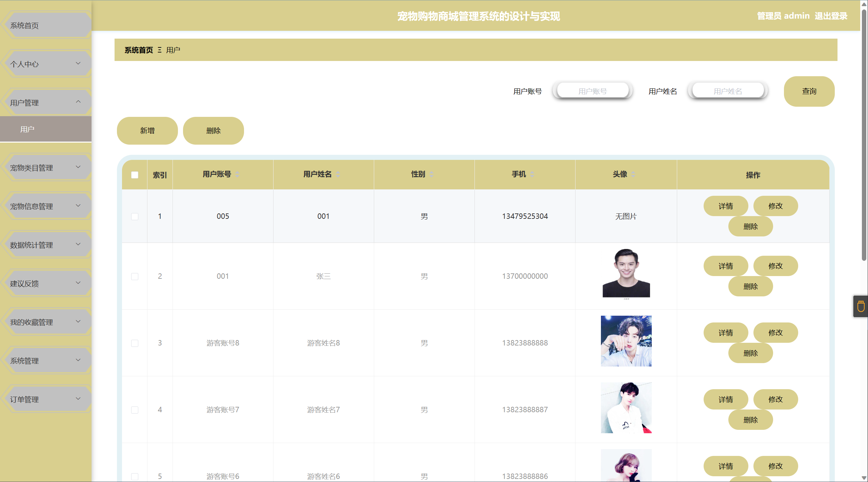The height and width of the screenshot is (482, 868).
Task: Click 系统首页 in the breadcrumb
Action: point(139,50)
